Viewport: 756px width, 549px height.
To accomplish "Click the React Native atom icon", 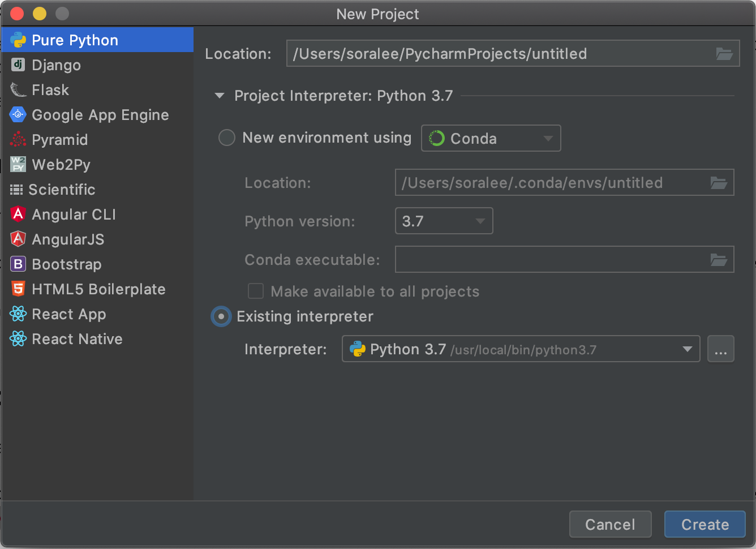I will (x=18, y=338).
